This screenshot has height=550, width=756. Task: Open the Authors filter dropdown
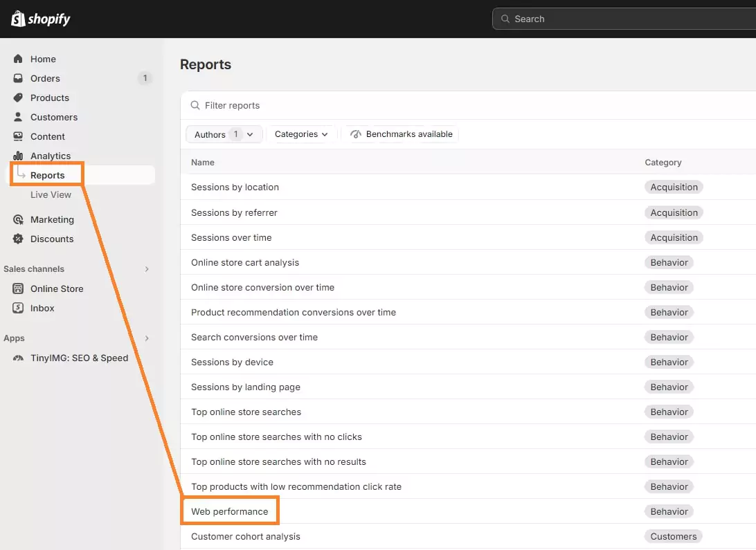tap(224, 134)
